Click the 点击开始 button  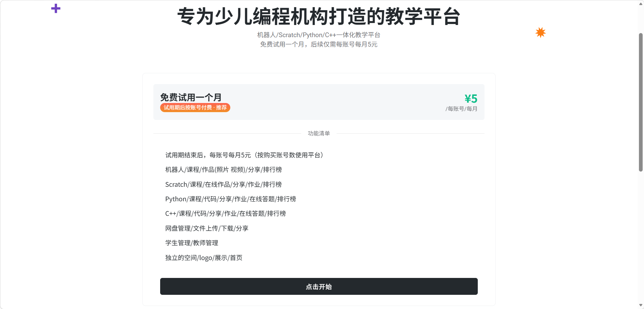click(x=319, y=286)
